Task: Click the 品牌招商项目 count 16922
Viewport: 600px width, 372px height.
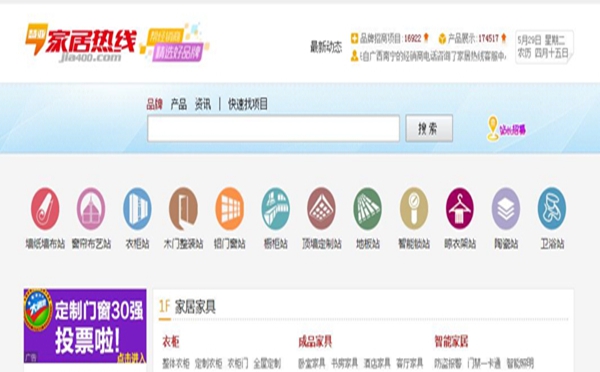Action: (x=412, y=38)
